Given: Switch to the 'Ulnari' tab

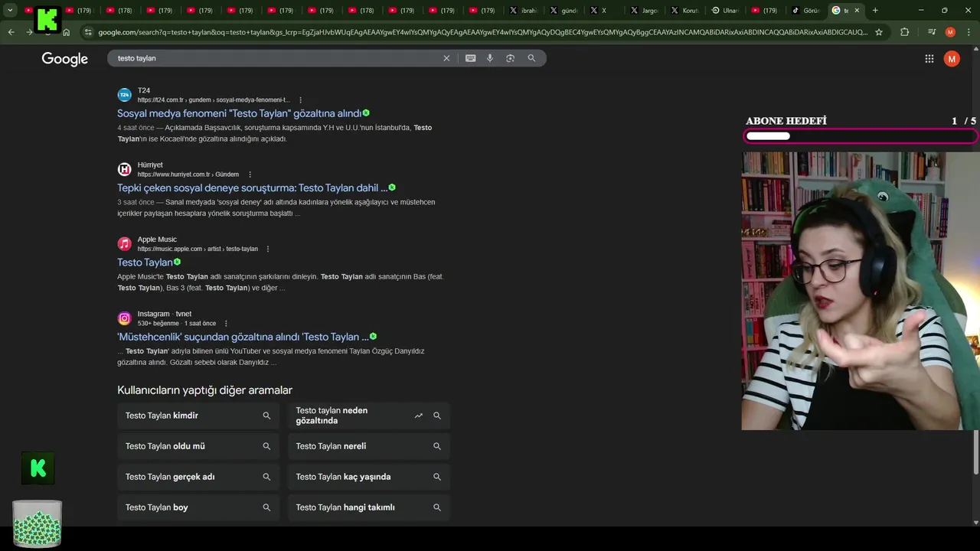Looking at the screenshot, I should tap(725, 11).
